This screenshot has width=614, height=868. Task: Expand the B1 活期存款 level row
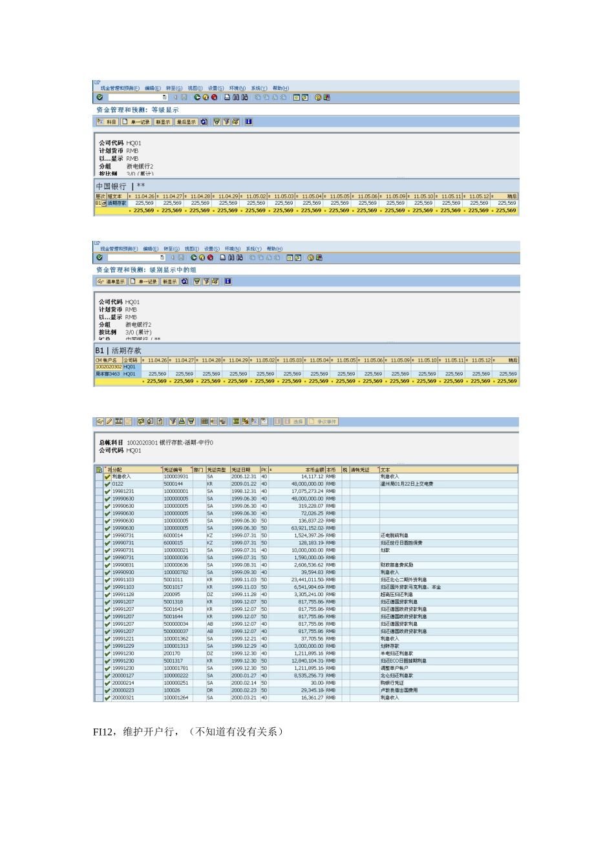tap(103, 203)
